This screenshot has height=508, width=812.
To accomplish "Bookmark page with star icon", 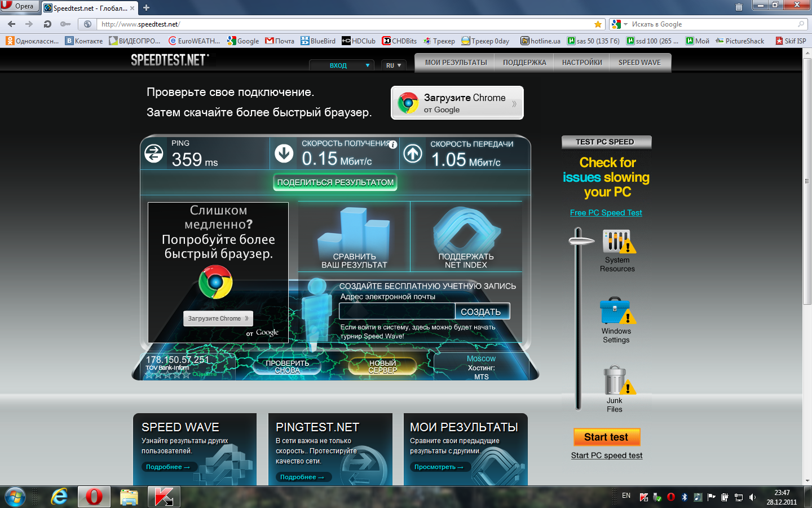I will (598, 24).
